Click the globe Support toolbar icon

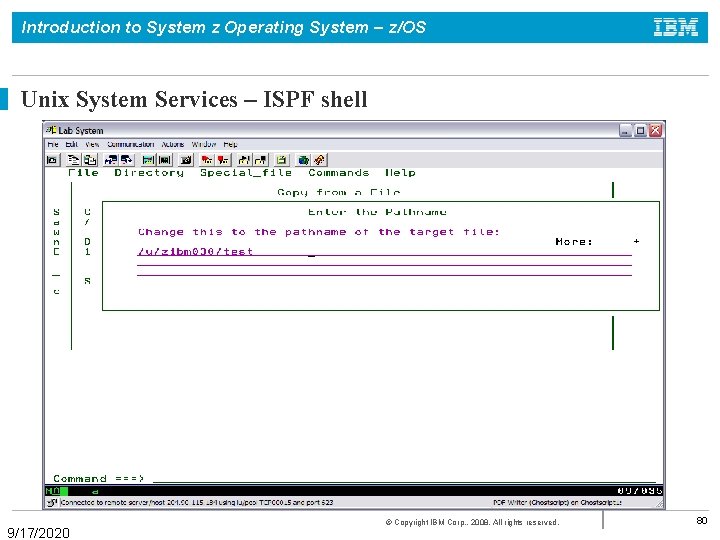[303, 160]
